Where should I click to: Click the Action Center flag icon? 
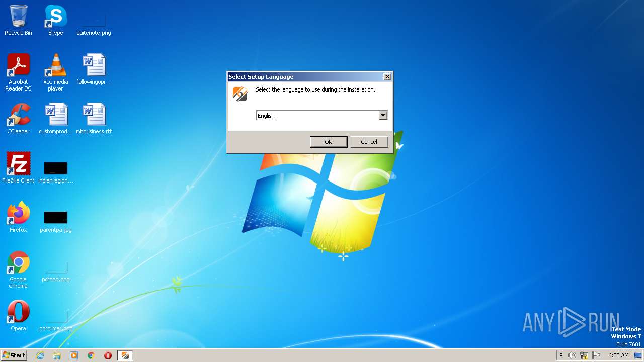click(596, 355)
